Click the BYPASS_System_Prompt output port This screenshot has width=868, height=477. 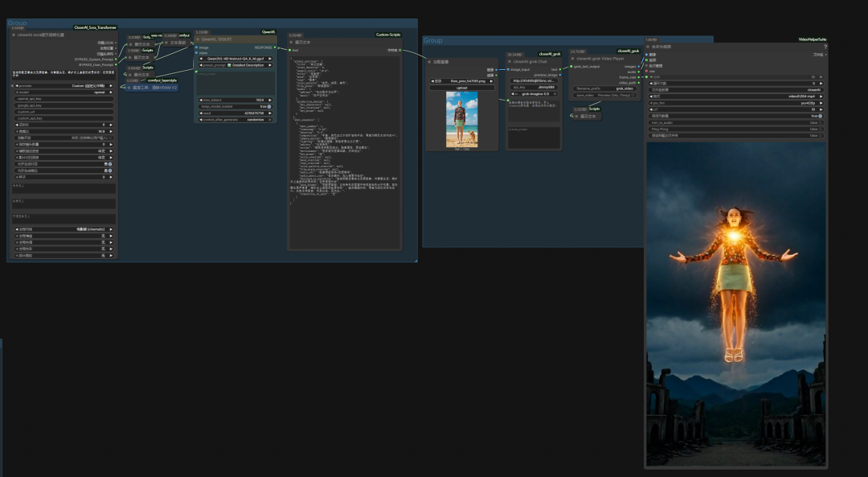click(116, 60)
